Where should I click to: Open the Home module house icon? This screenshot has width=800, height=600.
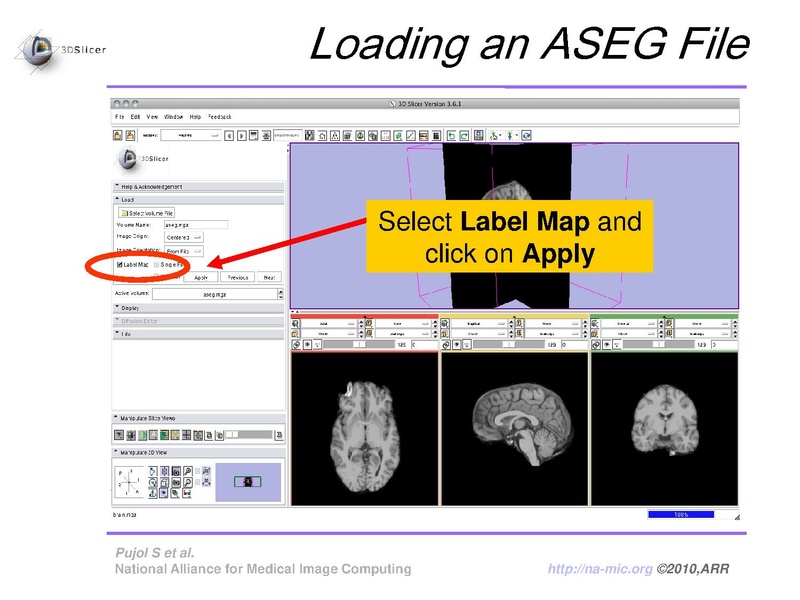click(322, 136)
